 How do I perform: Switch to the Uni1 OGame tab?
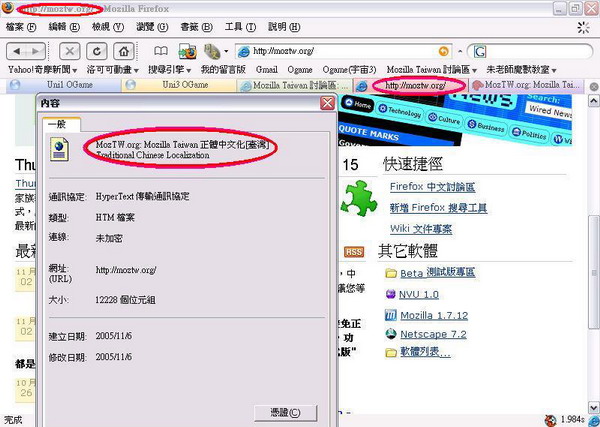coord(63,85)
